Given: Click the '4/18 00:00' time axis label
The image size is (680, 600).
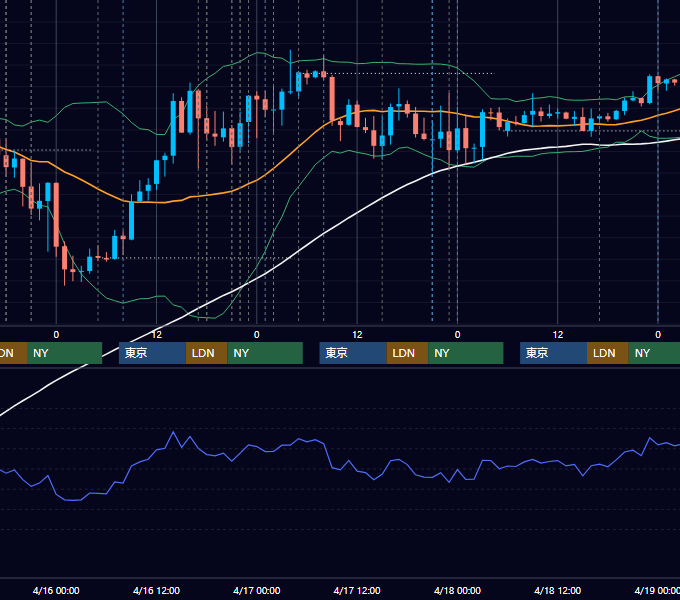Looking at the screenshot, I should click(457, 590).
